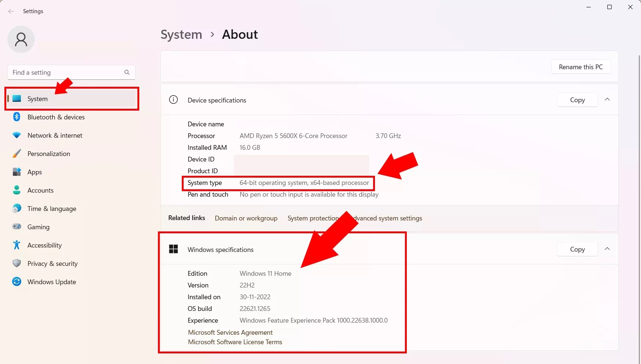Image resolution: width=641 pixels, height=364 pixels.
Task: Click the Windows Feature Experience Pack text
Action: (313, 320)
